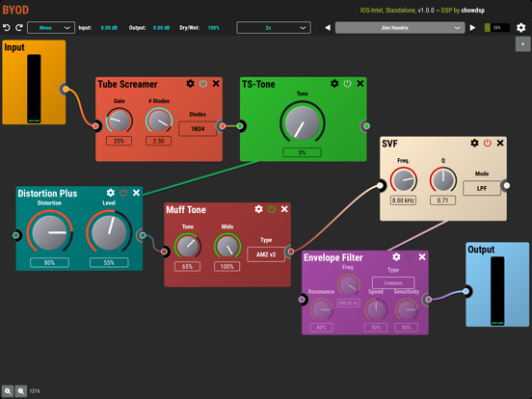Click the SVF Freq. knob

[404, 180]
